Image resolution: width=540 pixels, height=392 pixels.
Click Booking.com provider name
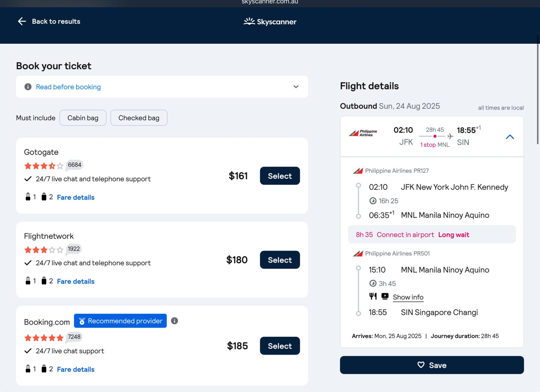(x=47, y=322)
